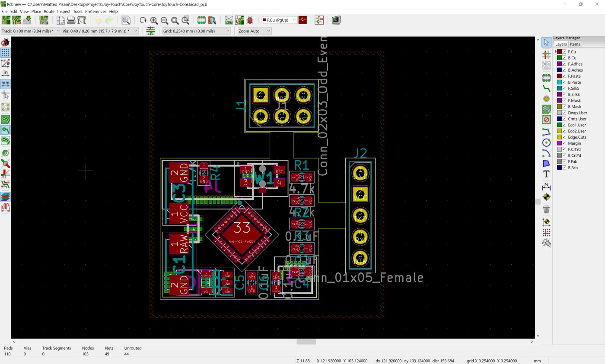
Task: Select the Route tracks tool
Action: click(x=546, y=88)
